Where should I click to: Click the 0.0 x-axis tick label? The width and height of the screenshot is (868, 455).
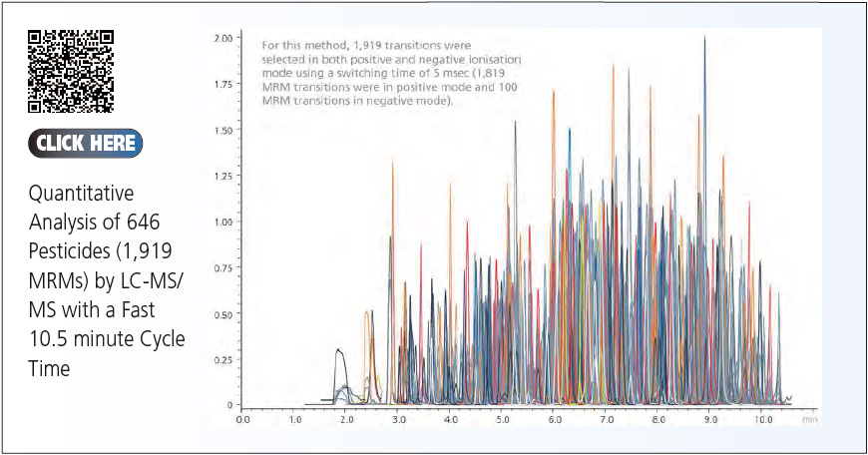click(x=243, y=419)
